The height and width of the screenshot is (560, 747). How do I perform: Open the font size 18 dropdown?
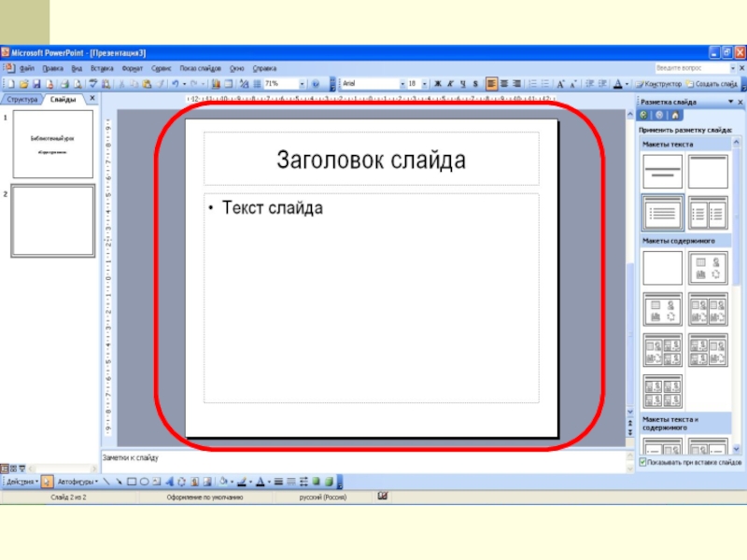pyautogui.click(x=425, y=84)
